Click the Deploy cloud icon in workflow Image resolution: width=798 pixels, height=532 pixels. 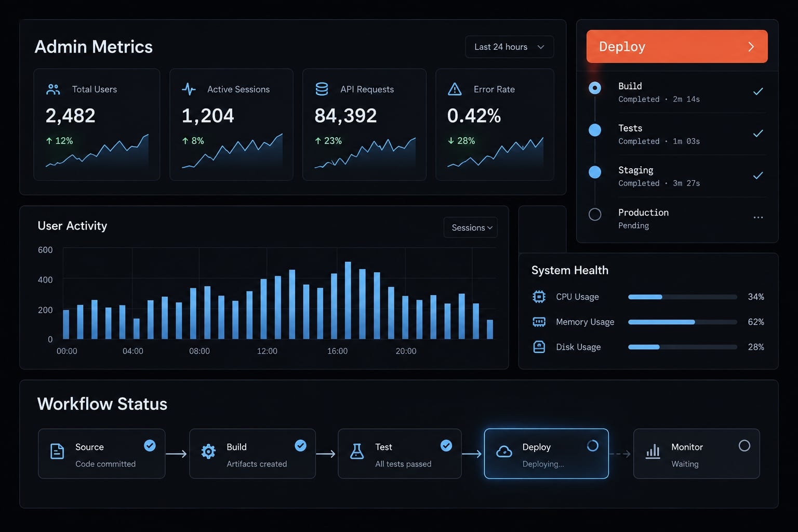[504, 452]
